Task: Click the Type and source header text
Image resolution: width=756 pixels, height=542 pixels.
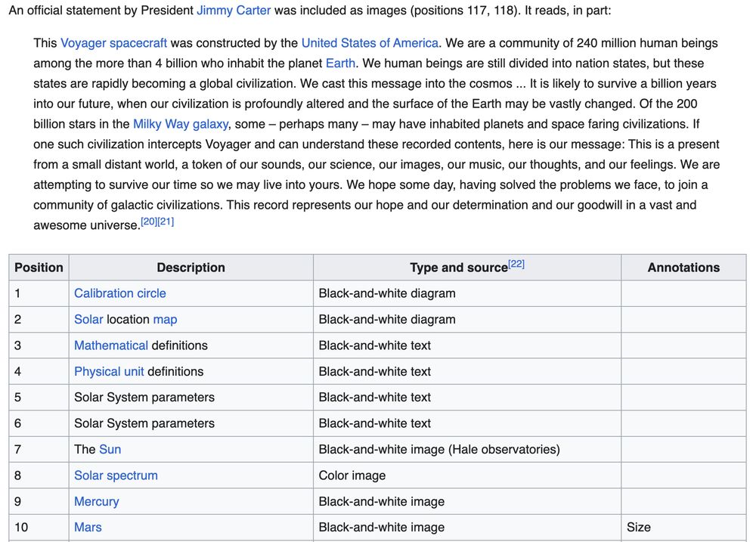Action: click(459, 268)
